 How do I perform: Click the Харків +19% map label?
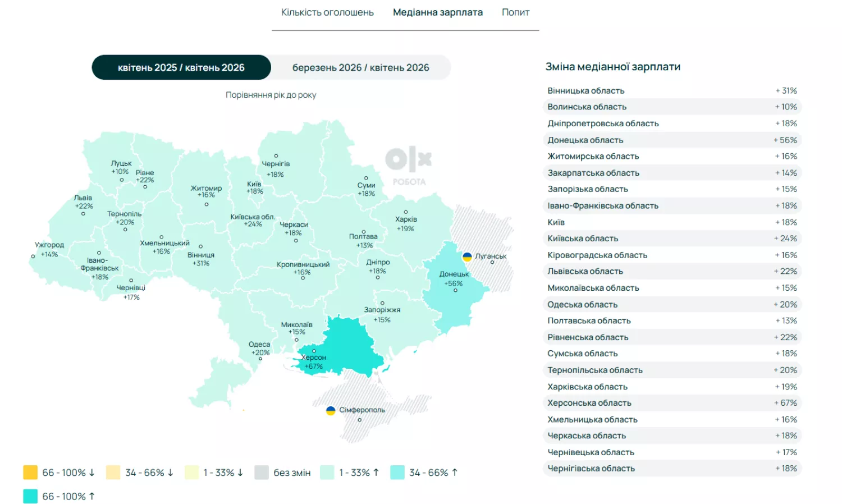(406, 223)
